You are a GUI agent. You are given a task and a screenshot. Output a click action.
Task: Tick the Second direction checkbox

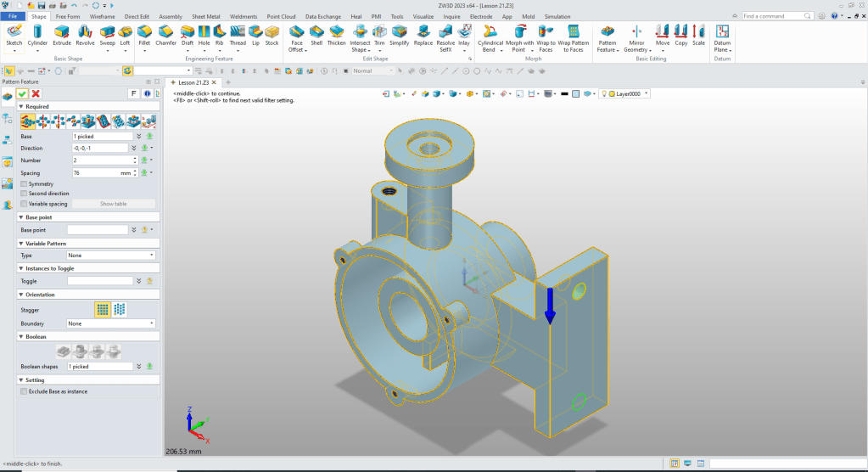click(24, 194)
